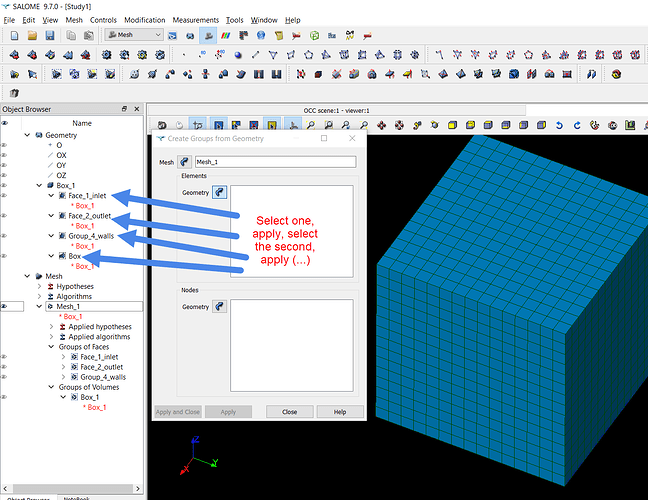Viewport: 648px width, 500px height.
Task: Click the New document icon
Action: 13,35
